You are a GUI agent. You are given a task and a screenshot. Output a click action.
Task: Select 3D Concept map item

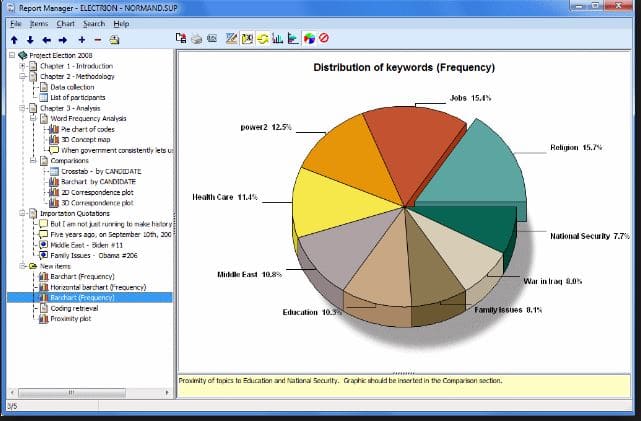(x=85, y=140)
